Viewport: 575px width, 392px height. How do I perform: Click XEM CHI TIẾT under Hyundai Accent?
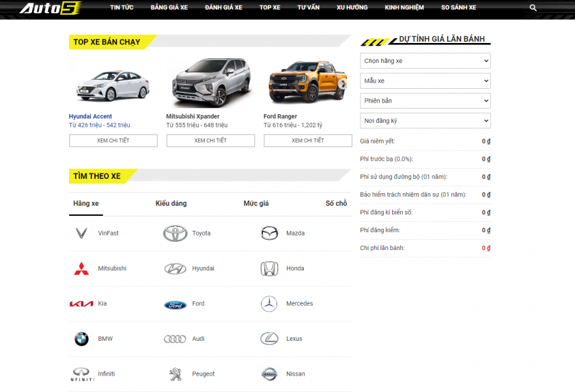pos(113,141)
